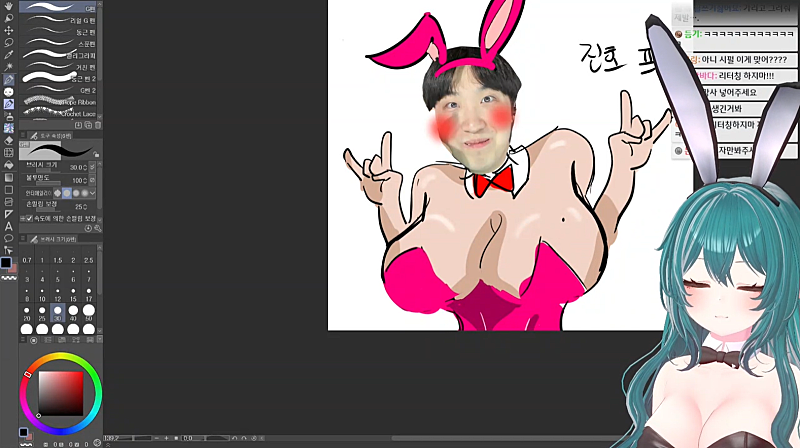Select the Eyedropper tool
Screen dimensions: 800x448
[9, 55]
